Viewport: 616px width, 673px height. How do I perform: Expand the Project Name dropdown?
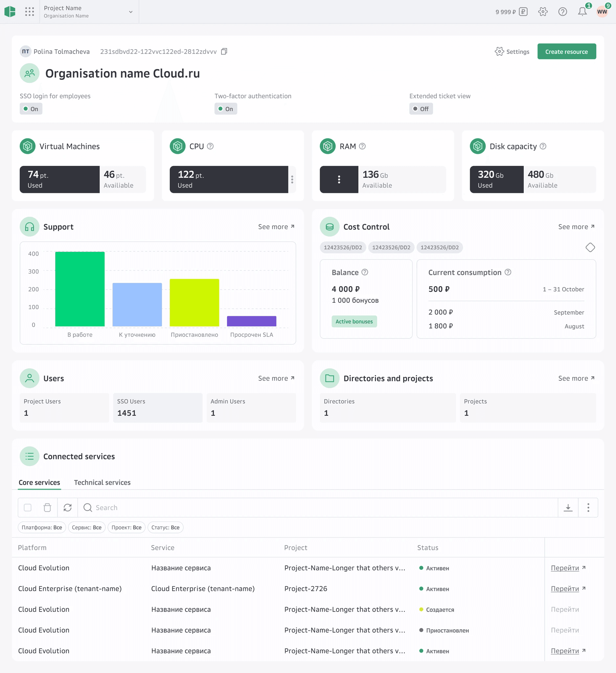tap(89, 12)
